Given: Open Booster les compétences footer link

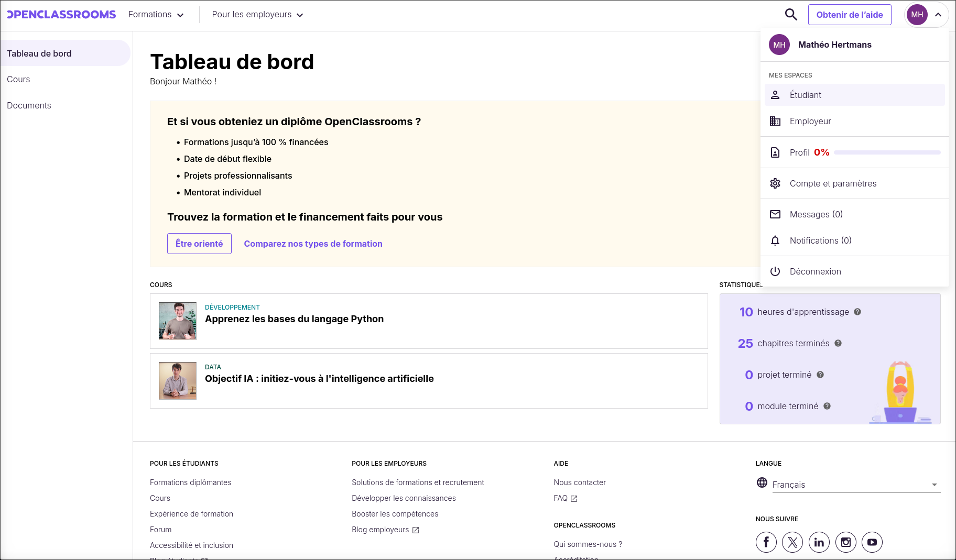Looking at the screenshot, I should pos(395,514).
